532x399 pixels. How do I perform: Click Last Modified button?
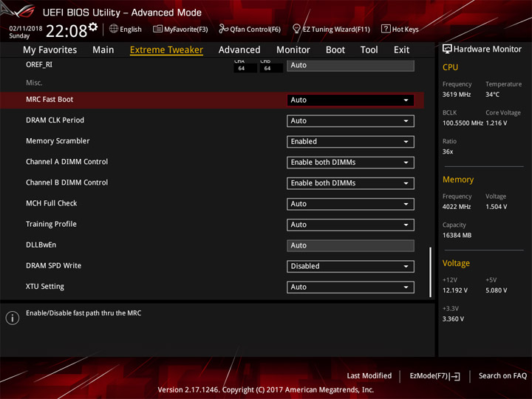pos(369,375)
